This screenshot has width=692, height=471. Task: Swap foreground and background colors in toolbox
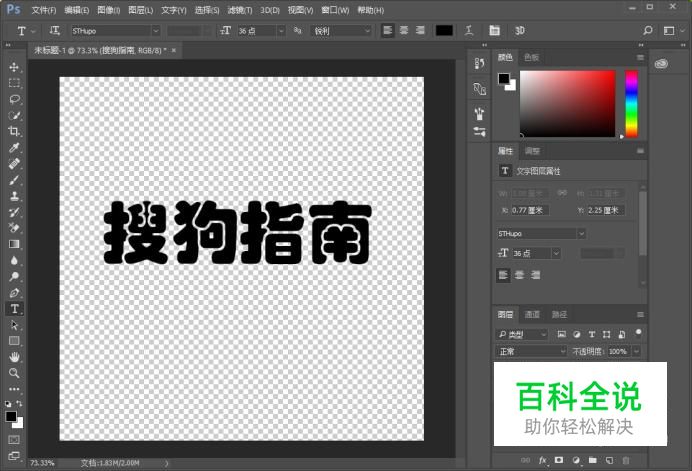[x=19, y=403]
